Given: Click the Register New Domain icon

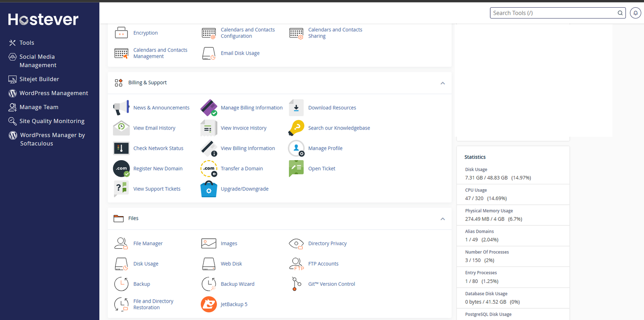Looking at the screenshot, I should click(121, 169).
